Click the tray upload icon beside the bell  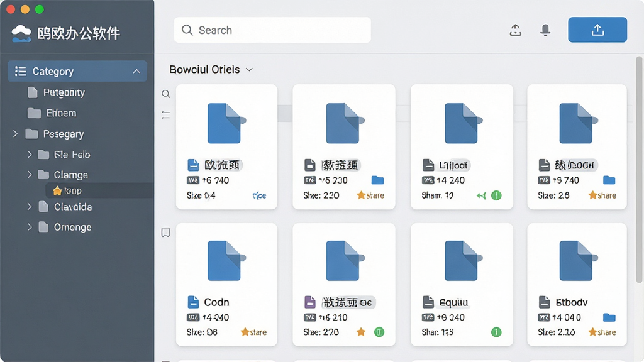(516, 30)
